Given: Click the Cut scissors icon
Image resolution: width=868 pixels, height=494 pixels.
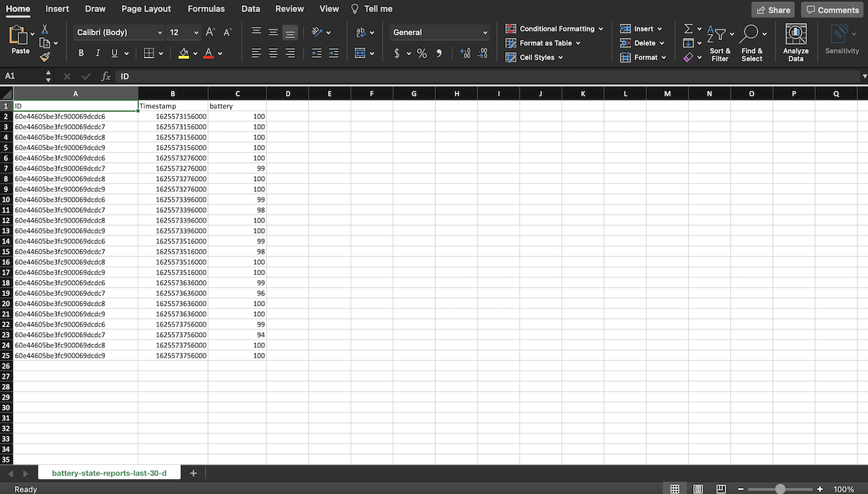Looking at the screenshot, I should [45, 29].
